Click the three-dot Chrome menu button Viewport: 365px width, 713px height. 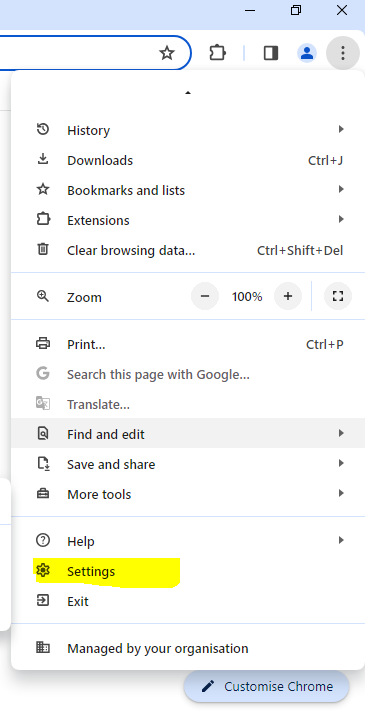pos(343,53)
